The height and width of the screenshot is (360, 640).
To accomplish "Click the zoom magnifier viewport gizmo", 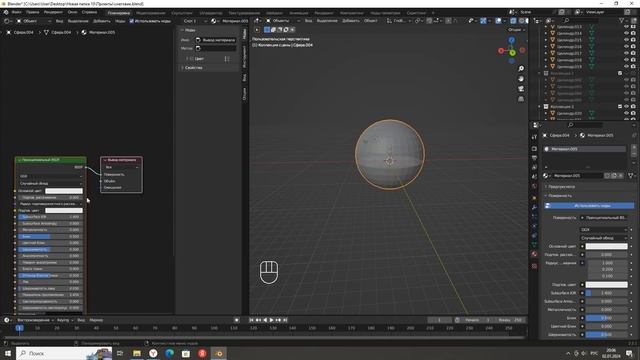I will [x=521, y=69].
